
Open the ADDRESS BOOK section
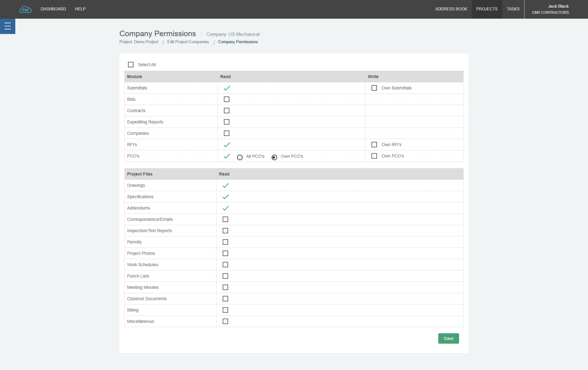tap(451, 9)
